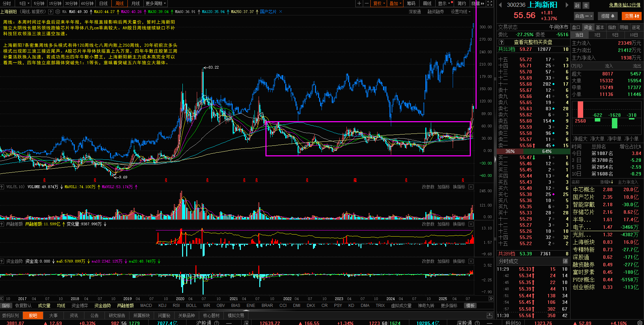Click 恢复默认 restore defaults button
Screen dimensions: 644x325
24,306
